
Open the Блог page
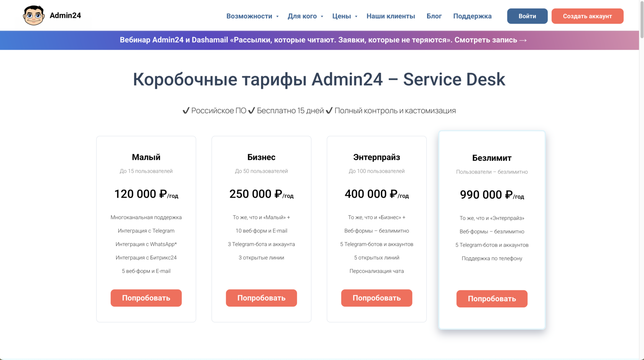click(434, 16)
